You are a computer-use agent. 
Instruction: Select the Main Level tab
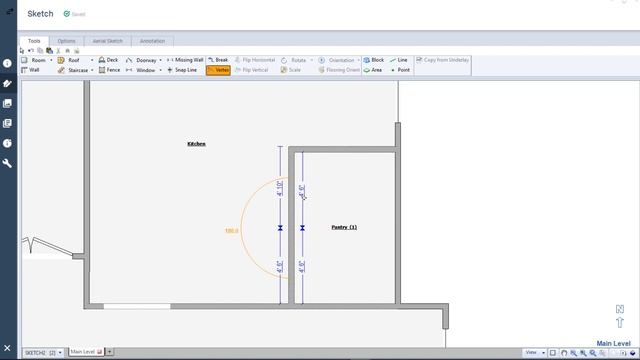(x=86, y=352)
